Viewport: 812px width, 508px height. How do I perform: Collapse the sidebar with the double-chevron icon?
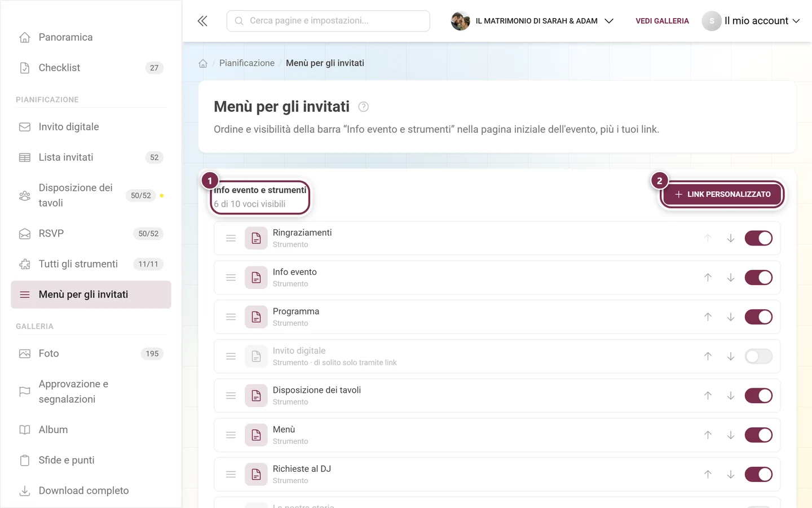(x=202, y=21)
